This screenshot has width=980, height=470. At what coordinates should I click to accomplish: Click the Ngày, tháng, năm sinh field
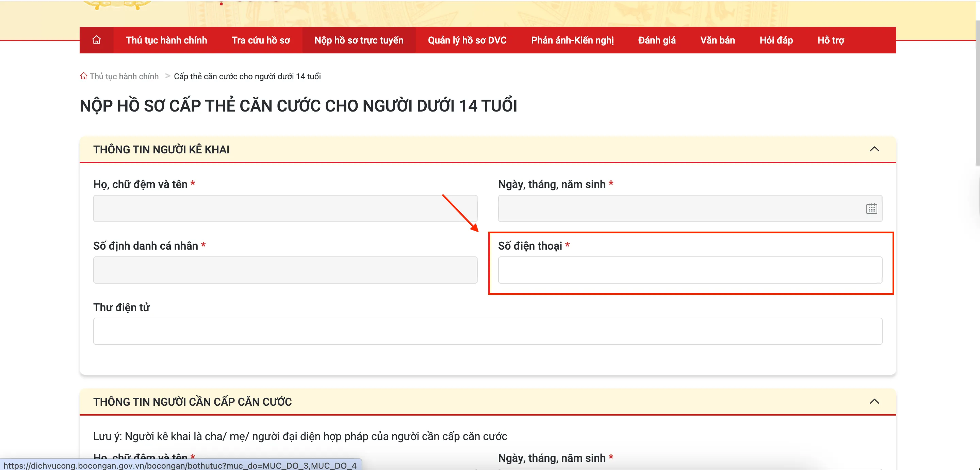[x=677, y=208]
